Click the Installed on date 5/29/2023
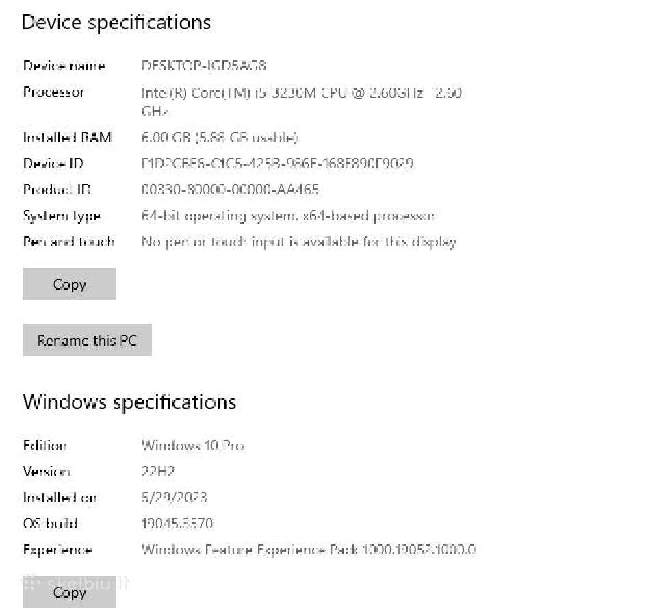 pyautogui.click(x=175, y=498)
